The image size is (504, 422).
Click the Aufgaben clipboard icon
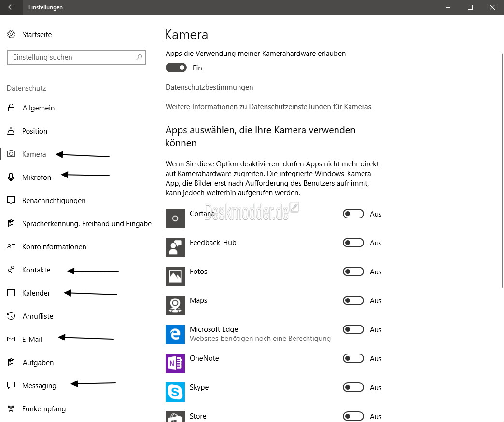11,362
